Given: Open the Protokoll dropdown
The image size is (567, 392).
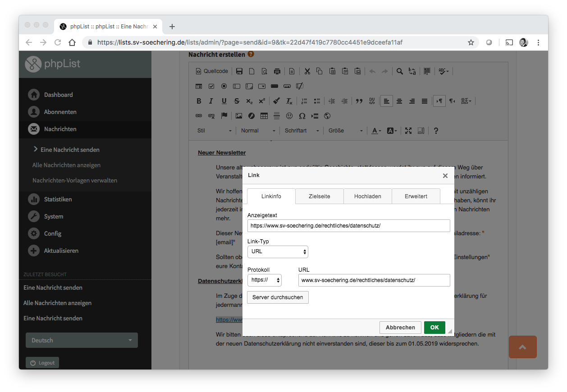Looking at the screenshot, I should pos(265,280).
